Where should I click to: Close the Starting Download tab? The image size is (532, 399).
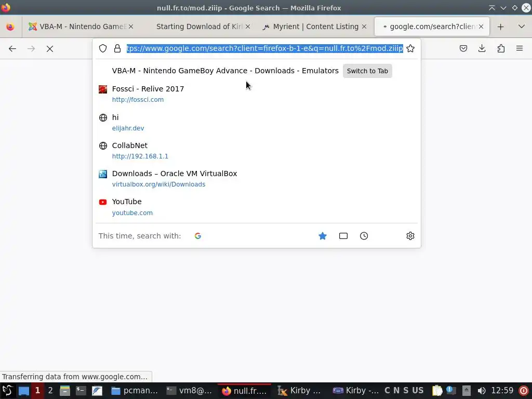point(248,26)
